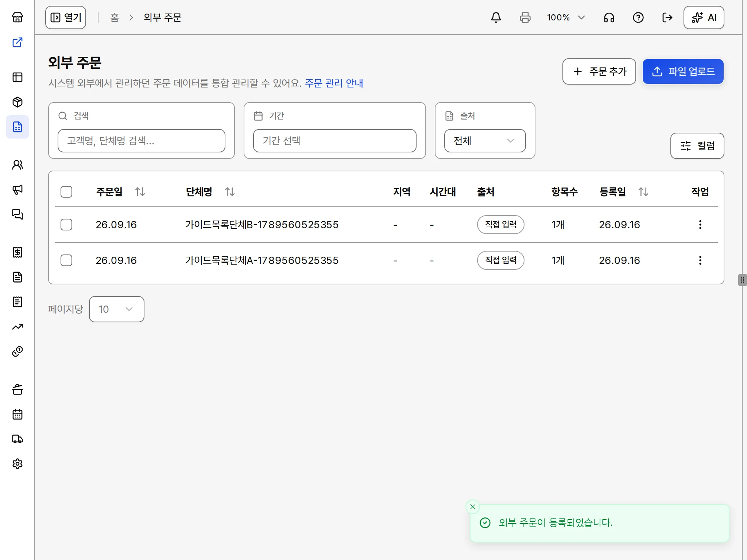Open the settings gear icon in sidebar
The width and height of the screenshot is (747, 560).
pos(18,464)
